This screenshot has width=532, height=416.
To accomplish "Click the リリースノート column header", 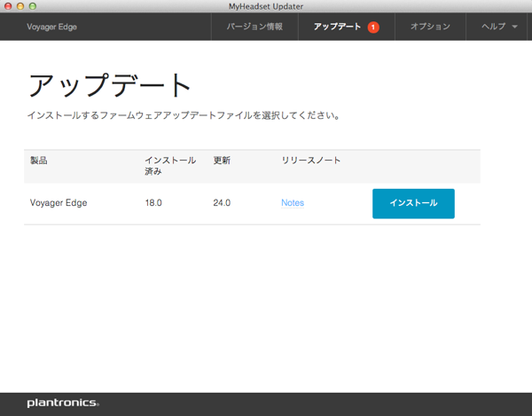I will coord(311,161).
